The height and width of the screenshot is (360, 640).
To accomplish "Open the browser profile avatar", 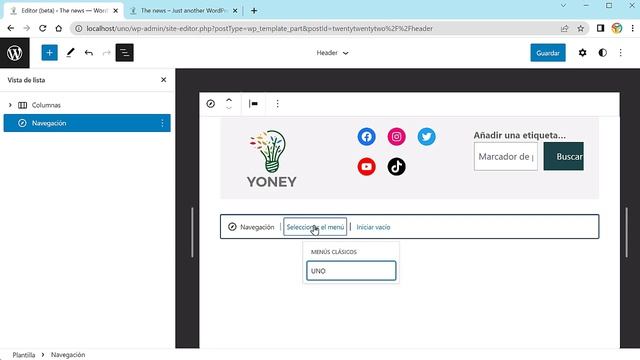I will [617, 28].
